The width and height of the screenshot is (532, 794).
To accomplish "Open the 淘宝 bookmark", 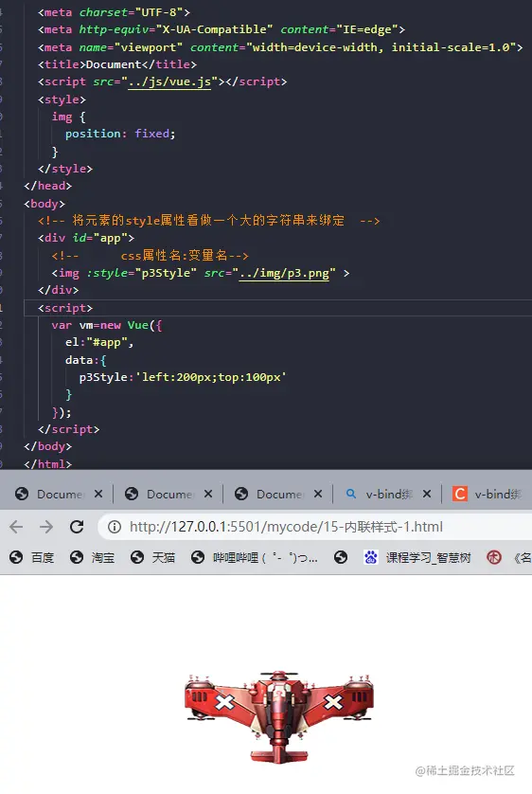I will click(92, 557).
